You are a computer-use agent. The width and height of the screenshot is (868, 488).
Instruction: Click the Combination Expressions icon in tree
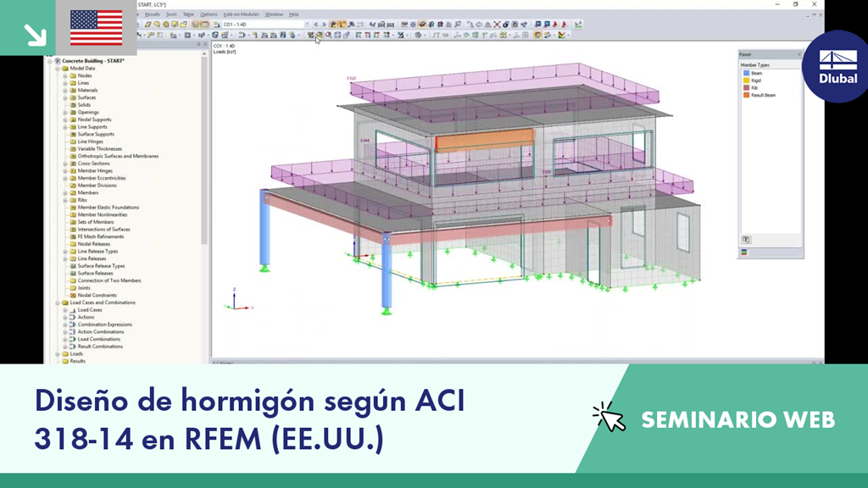[x=73, y=324]
